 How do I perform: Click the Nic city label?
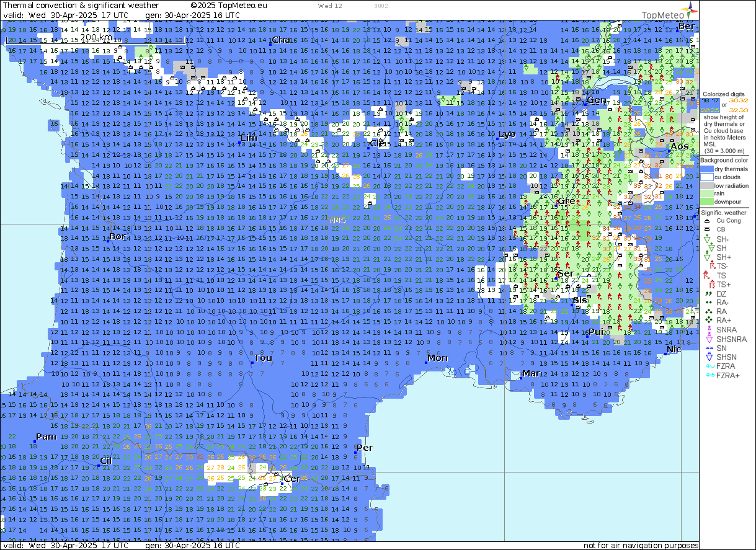(x=674, y=350)
